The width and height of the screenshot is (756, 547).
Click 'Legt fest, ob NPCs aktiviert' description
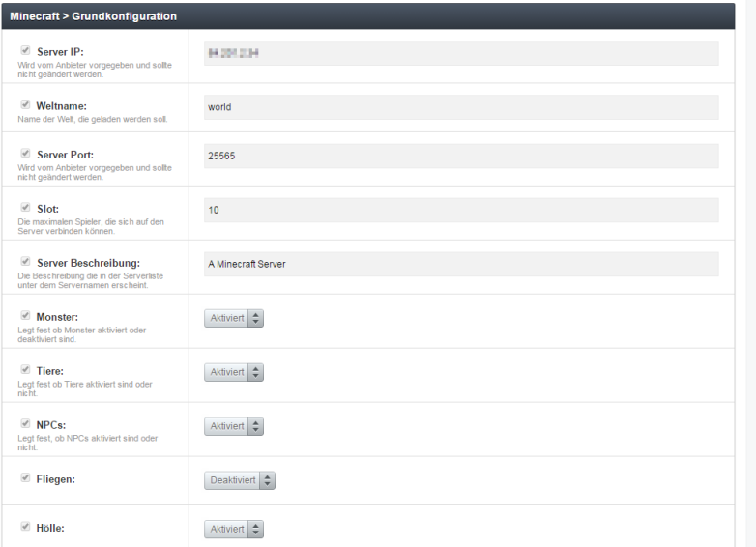[87, 443]
